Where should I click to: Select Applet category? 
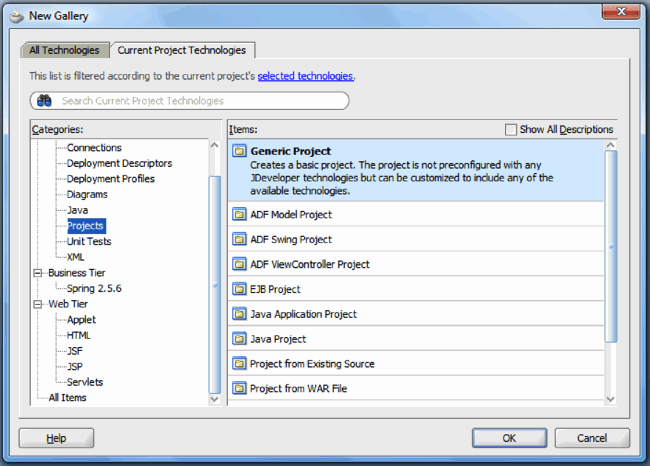click(81, 320)
